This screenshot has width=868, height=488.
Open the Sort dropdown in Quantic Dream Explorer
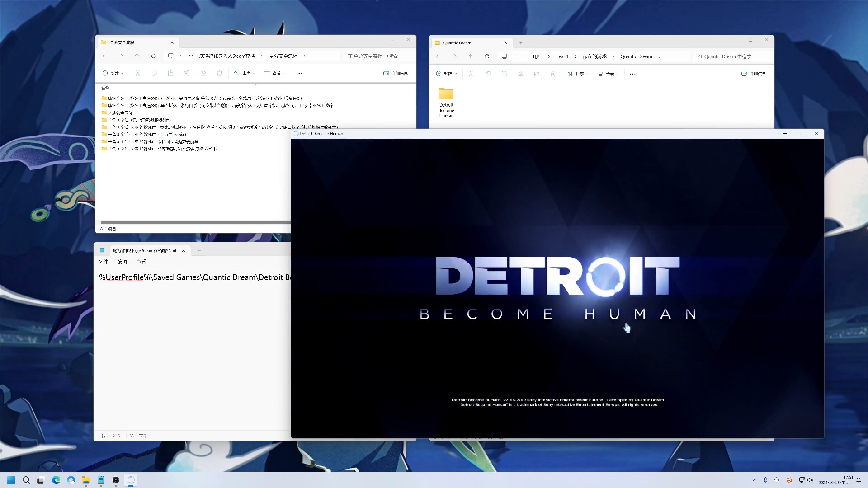click(x=578, y=74)
